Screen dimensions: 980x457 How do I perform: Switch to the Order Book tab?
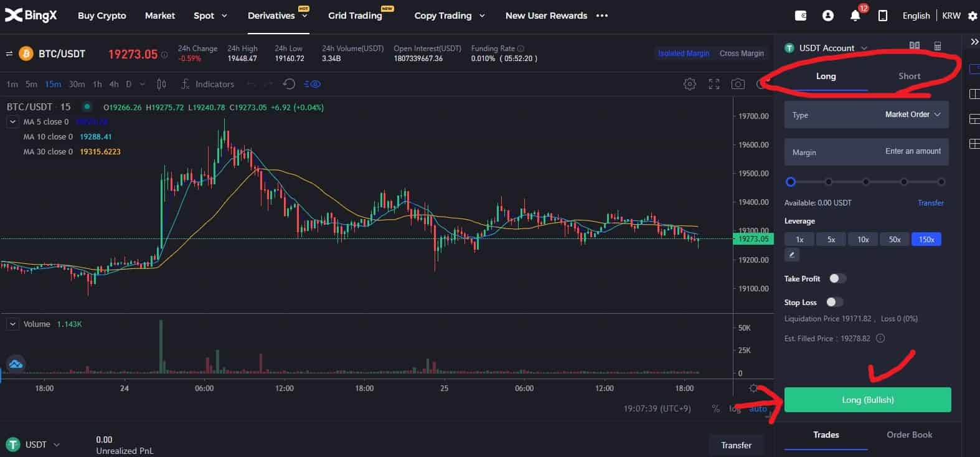point(909,435)
